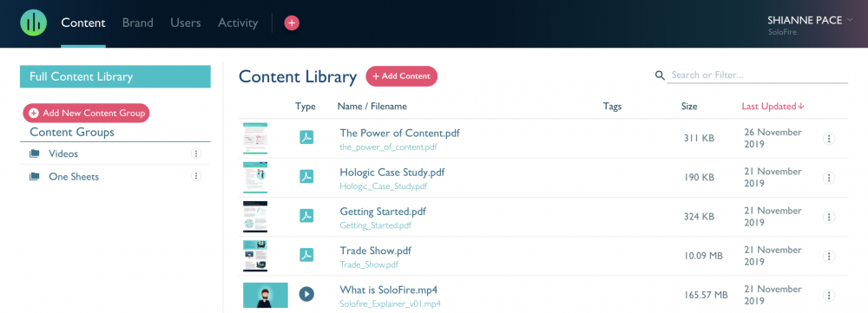
Task: Open The Power of Content.pdf title
Action: [399, 134]
